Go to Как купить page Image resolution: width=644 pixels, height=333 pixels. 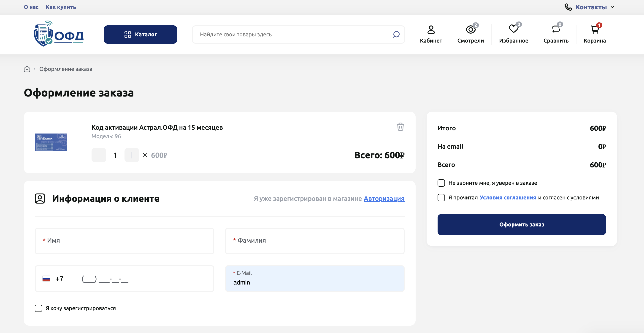pyautogui.click(x=61, y=7)
